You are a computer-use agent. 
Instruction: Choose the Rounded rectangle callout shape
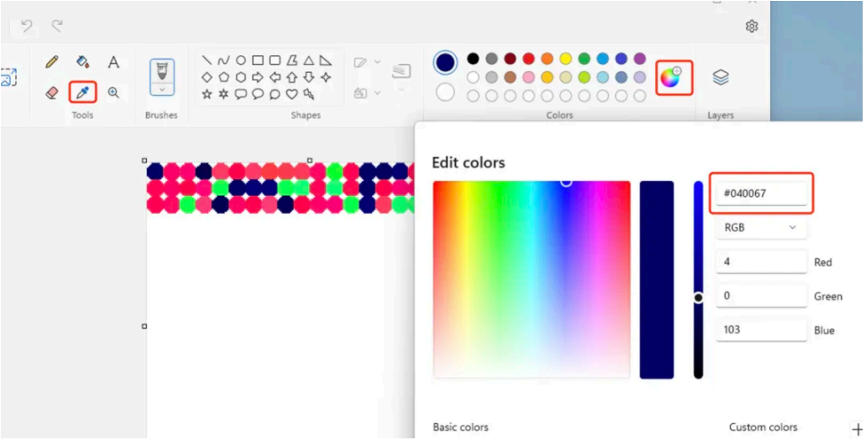[240, 94]
